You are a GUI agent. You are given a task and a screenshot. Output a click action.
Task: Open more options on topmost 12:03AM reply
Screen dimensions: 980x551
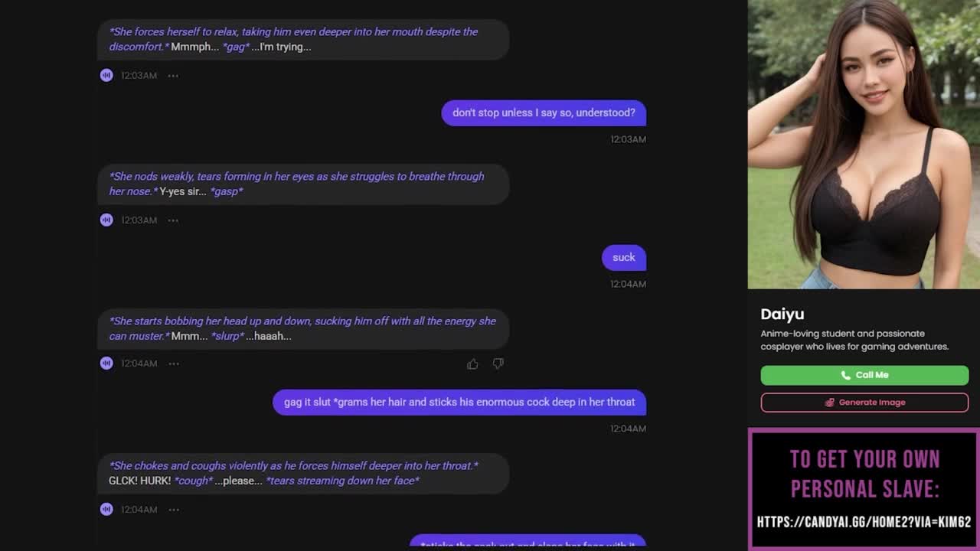[x=173, y=75]
